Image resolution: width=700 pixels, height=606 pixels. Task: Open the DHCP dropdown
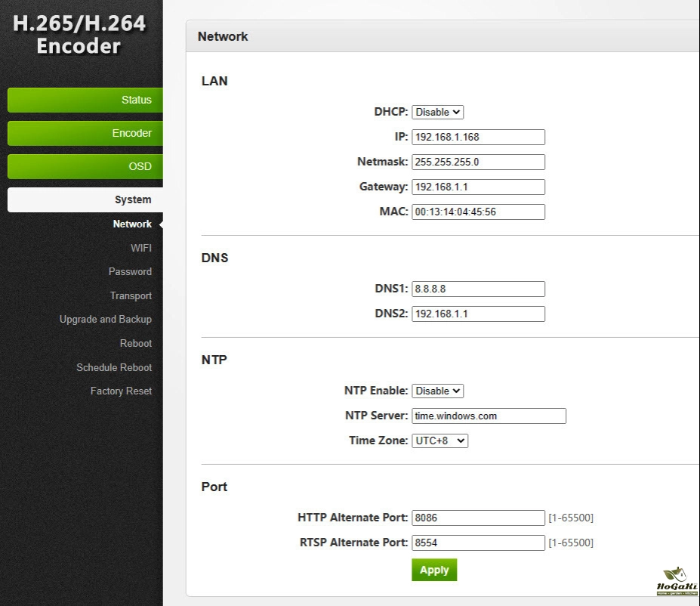(x=437, y=112)
